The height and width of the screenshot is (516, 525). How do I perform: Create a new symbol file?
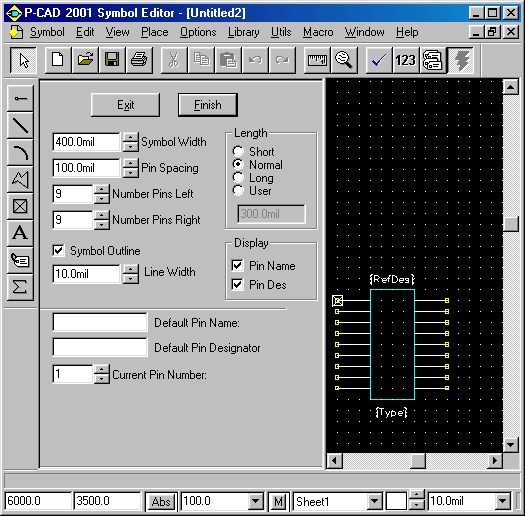click(x=58, y=60)
